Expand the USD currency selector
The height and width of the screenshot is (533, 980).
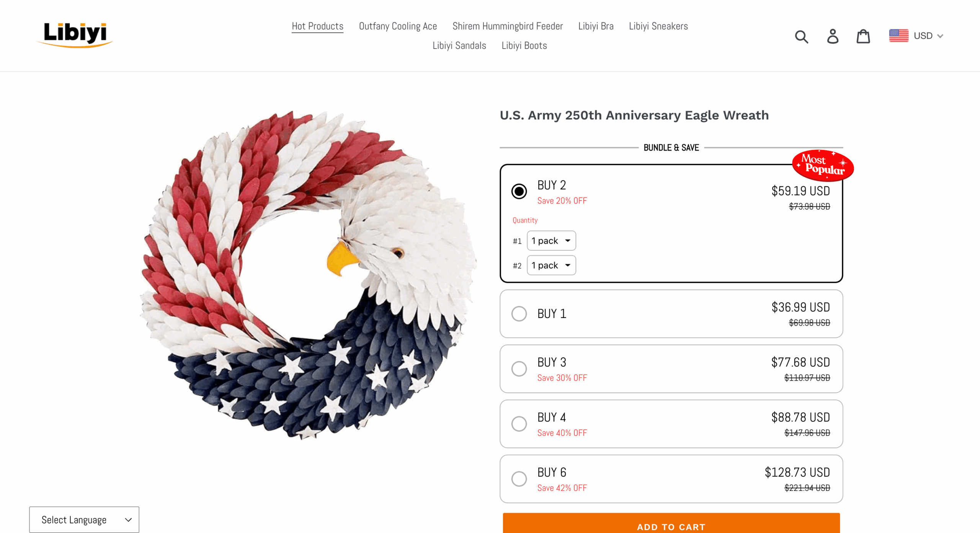click(x=928, y=36)
